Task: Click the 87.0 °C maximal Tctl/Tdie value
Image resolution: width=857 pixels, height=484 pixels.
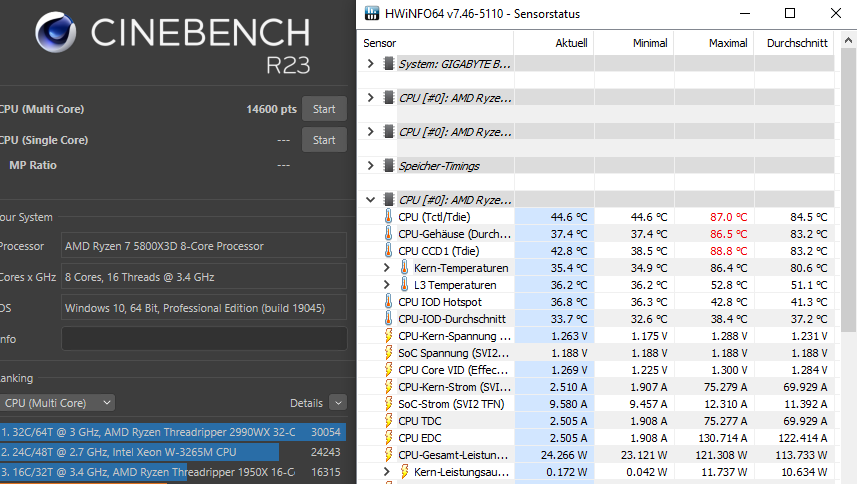Action: pos(729,217)
